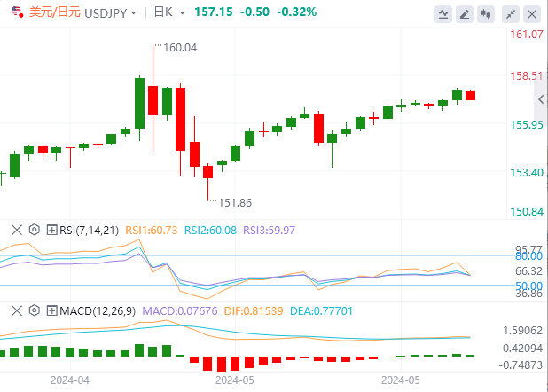Click the 151.86 low price label
The width and height of the screenshot is (548, 392).
(235, 203)
